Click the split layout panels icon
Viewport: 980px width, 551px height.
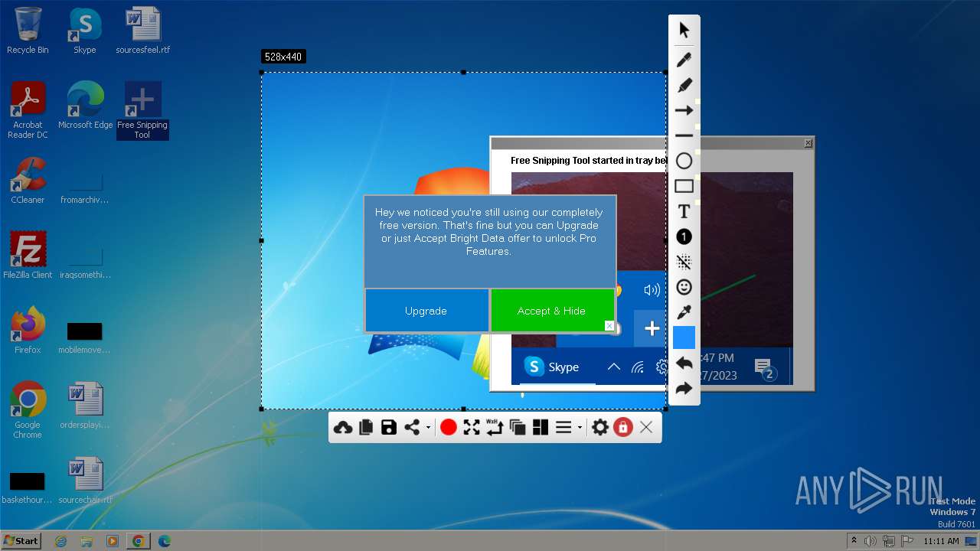click(x=541, y=427)
